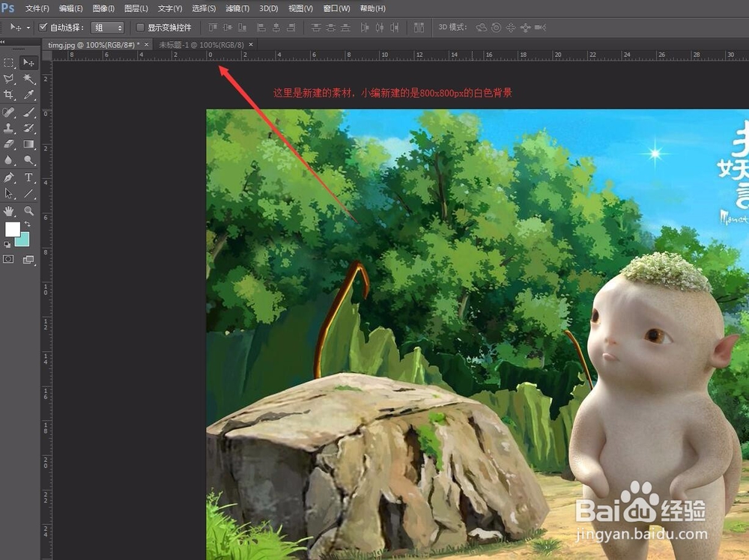The image size is (749, 560).
Task: Change the screen mode
Action: point(28,259)
